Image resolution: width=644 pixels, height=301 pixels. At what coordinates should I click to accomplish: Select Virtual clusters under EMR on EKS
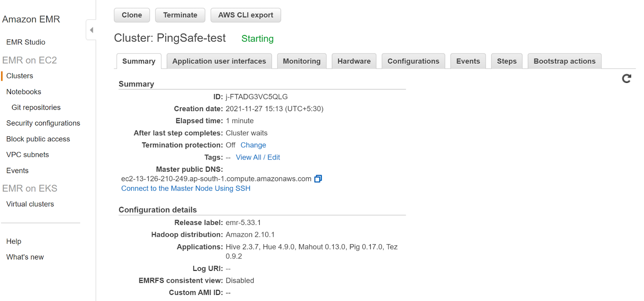click(30, 204)
